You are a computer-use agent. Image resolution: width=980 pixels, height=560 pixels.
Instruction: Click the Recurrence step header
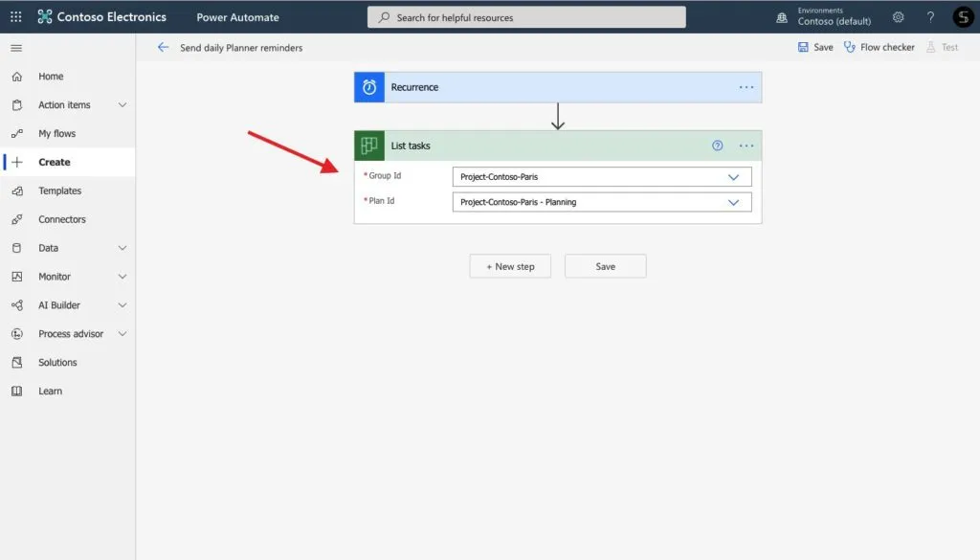click(x=558, y=87)
